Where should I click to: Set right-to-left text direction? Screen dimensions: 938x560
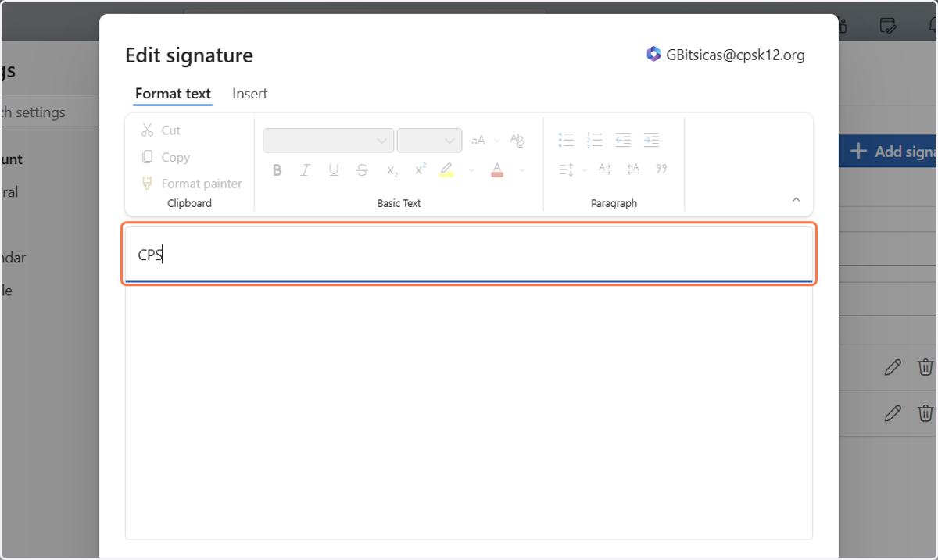click(x=633, y=169)
